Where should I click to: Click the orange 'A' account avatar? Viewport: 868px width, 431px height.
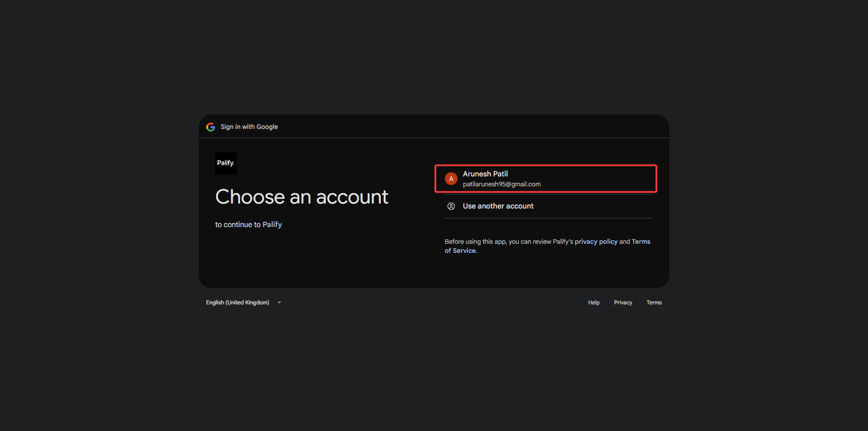coord(451,179)
